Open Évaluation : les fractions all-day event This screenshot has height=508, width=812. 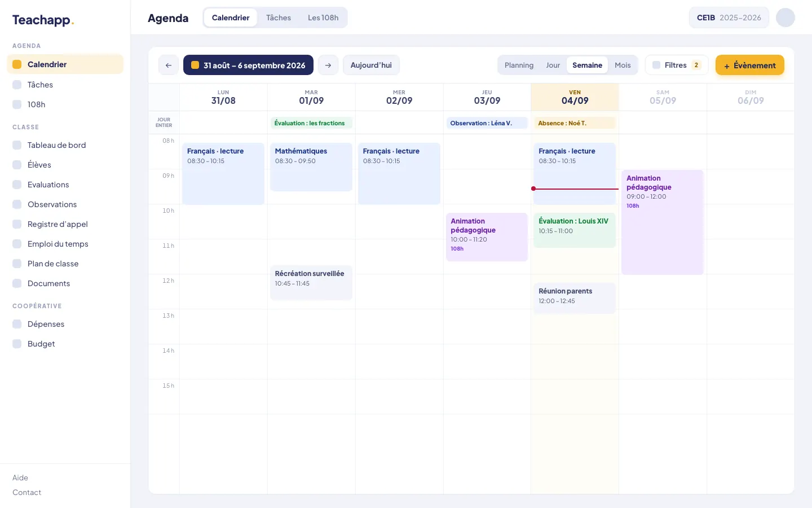(x=311, y=123)
